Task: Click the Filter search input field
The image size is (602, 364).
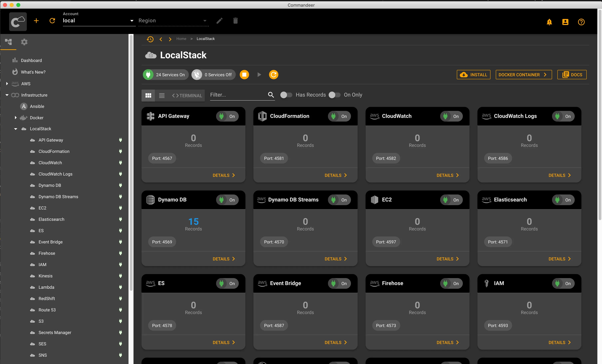Action: (x=237, y=95)
